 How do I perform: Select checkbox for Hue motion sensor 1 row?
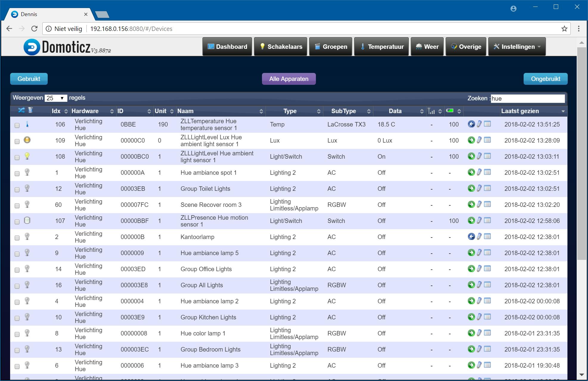[17, 222]
